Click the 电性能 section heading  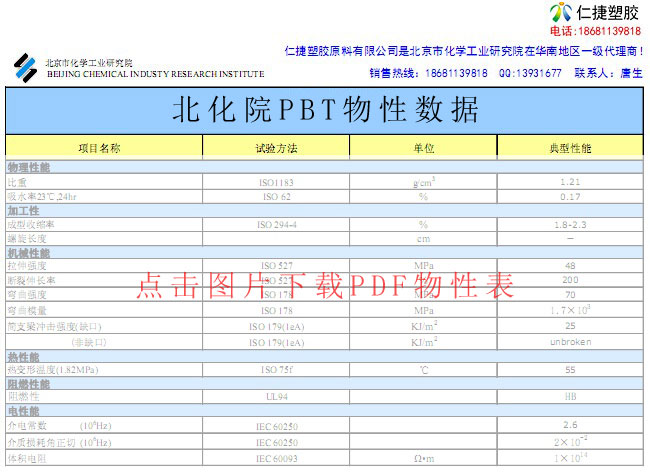[x=23, y=411]
